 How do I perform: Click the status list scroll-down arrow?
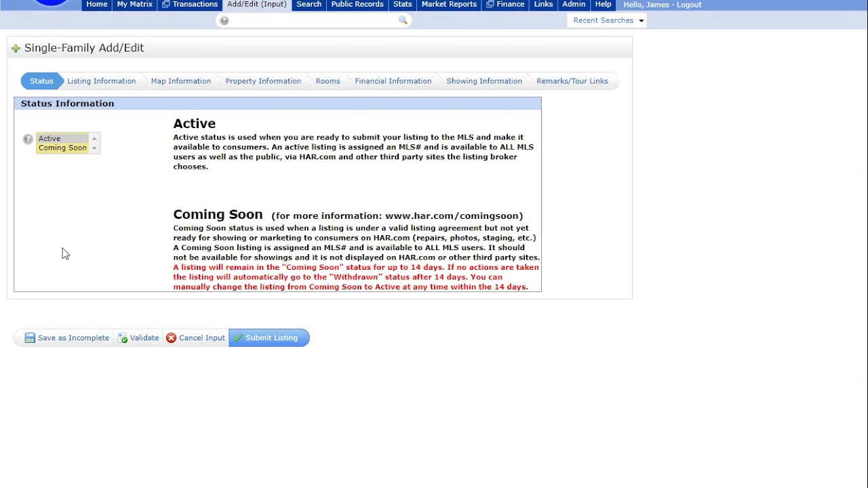pos(94,148)
